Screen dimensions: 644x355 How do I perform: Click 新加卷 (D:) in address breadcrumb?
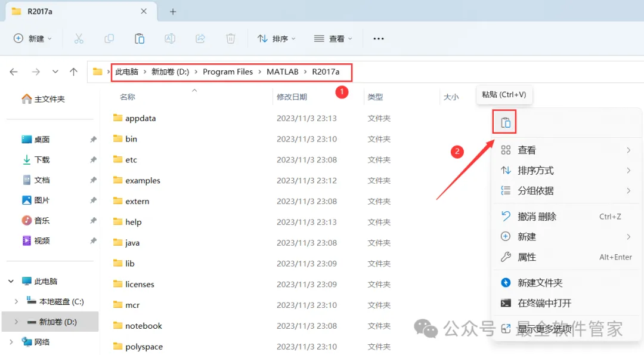pyautogui.click(x=170, y=72)
